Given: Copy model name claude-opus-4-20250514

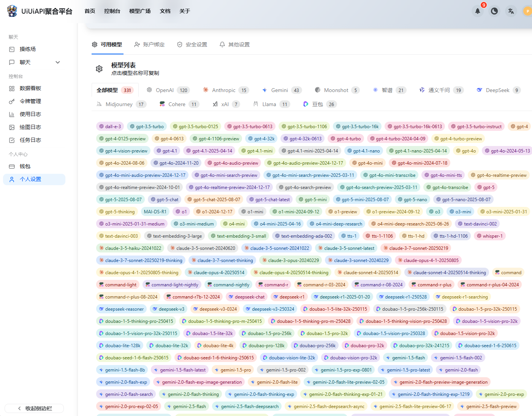Looking at the screenshot, I should [x=216, y=273].
